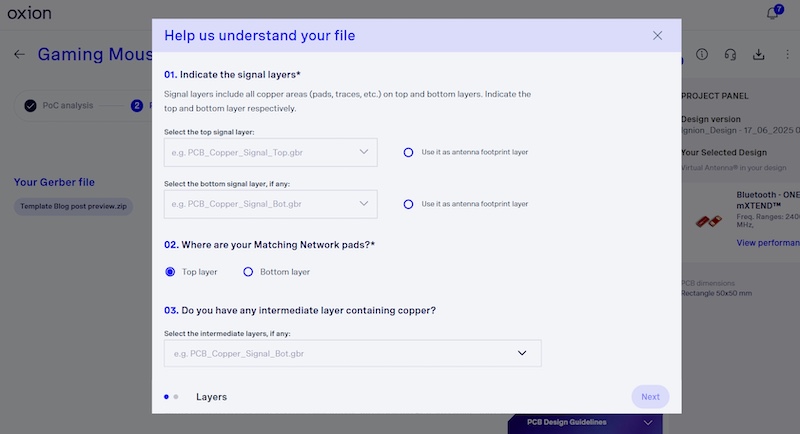Open the vertical three-dots menu
The width and height of the screenshot is (800, 434).
pyautogui.click(x=787, y=54)
